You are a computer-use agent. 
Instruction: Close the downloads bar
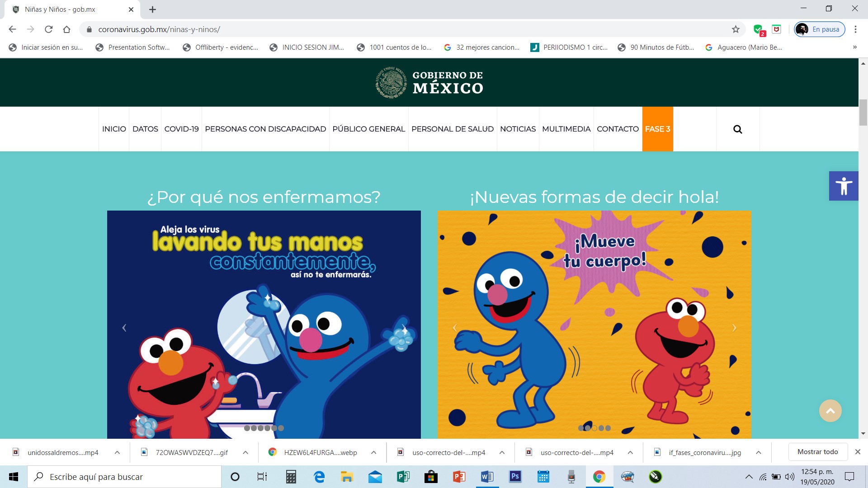858,452
